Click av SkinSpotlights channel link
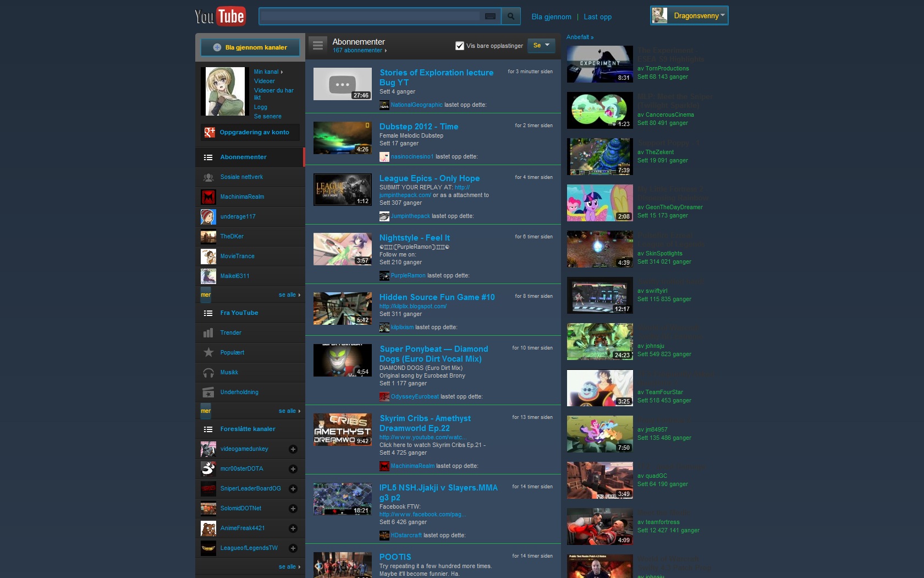The image size is (924, 578). pyautogui.click(x=660, y=254)
